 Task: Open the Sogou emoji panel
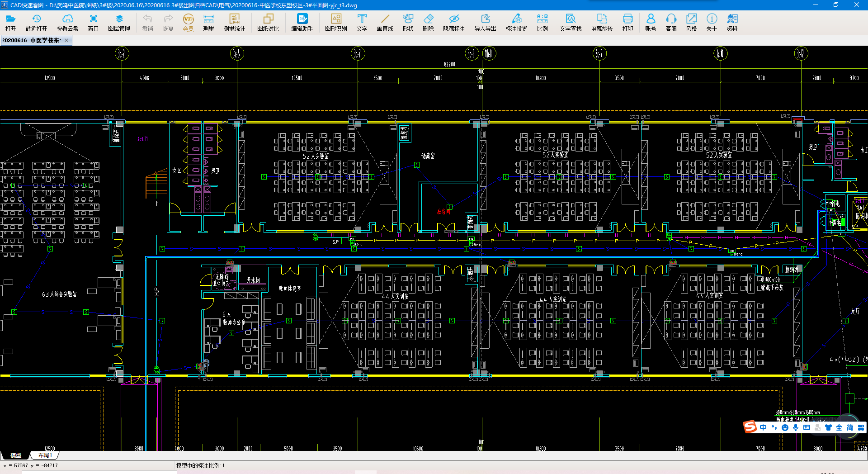(785, 427)
